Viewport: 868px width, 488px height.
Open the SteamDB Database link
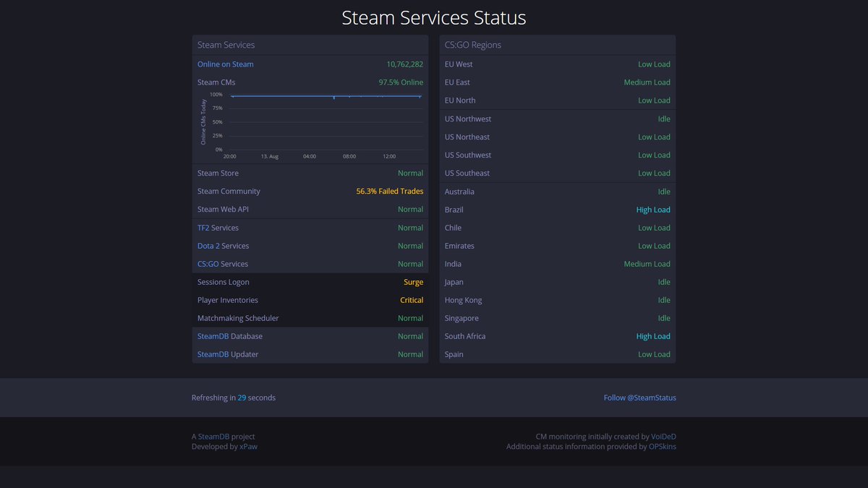pos(213,336)
